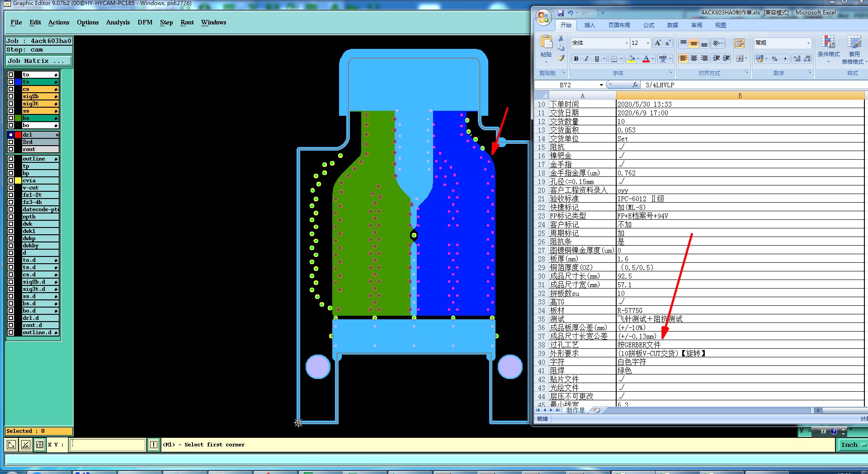Screen dimensions: 868x474
Task: Click the 制作单 sheet tab
Action: [x=576, y=410]
